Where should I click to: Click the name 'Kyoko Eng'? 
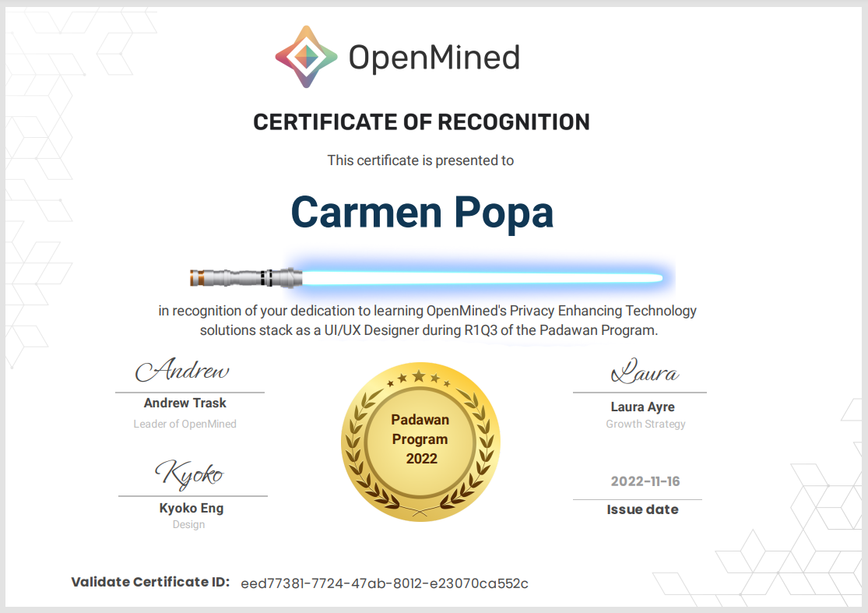pyautogui.click(x=192, y=509)
